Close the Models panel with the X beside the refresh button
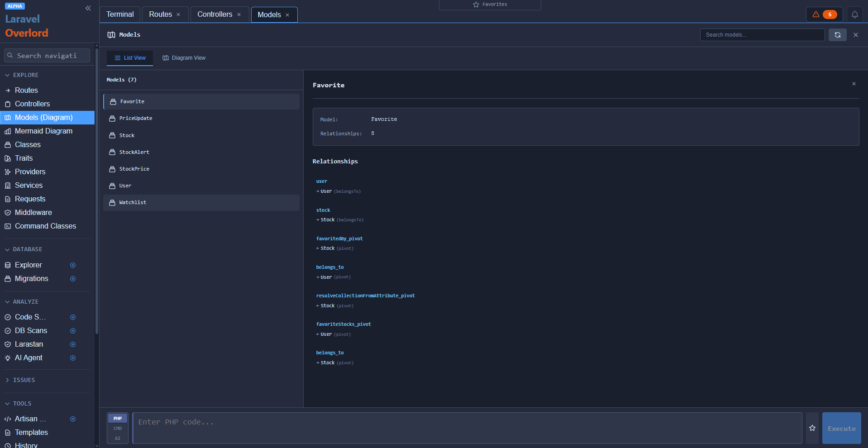Image resolution: width=868 pixels, height=448 pixels. coord(856,35)
